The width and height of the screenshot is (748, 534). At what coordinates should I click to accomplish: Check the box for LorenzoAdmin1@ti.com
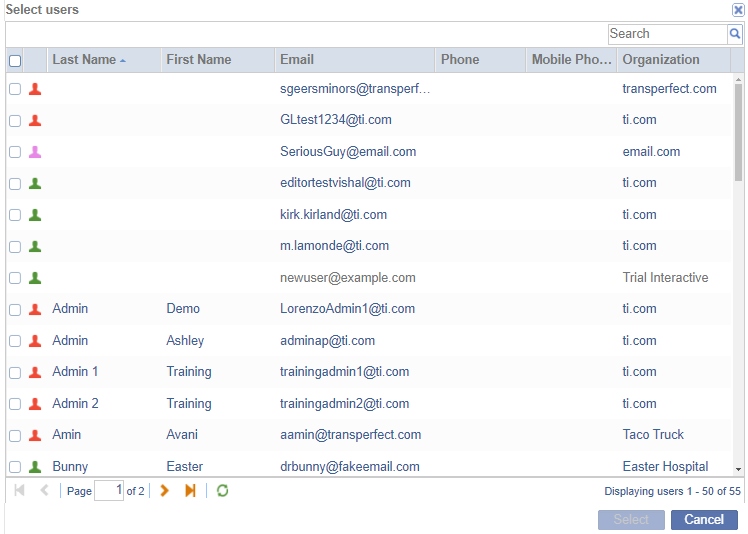tap(15, 309)
